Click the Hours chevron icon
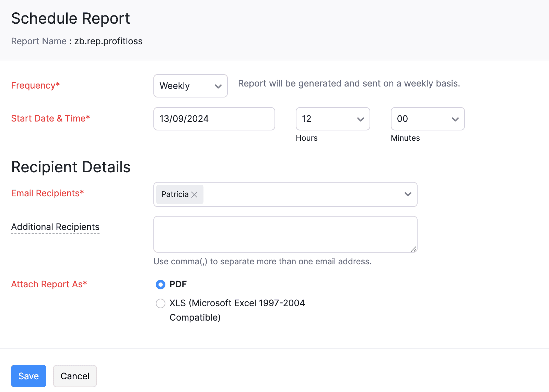549x392 pixels. [361, 119]
